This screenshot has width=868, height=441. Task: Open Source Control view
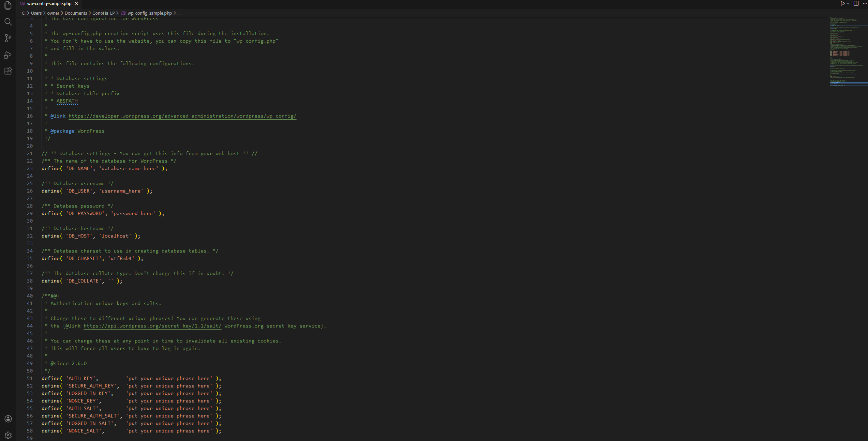(x=8, y=38)
